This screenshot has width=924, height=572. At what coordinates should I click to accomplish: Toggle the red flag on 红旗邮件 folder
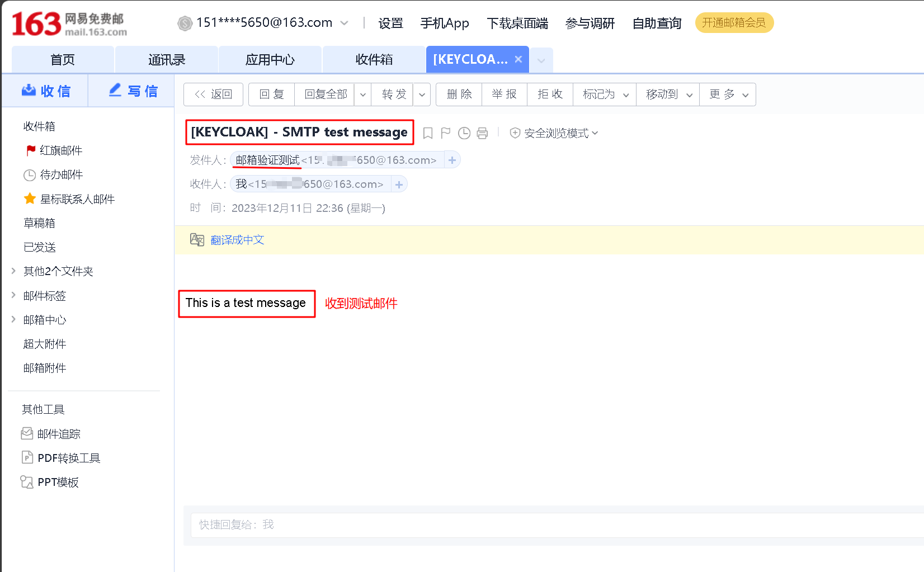[30, 150]
